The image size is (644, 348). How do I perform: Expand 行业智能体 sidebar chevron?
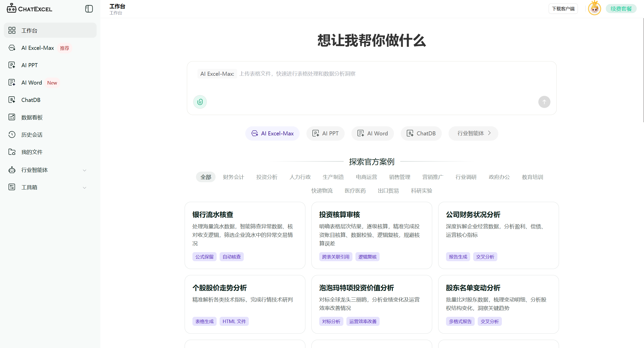coord(85,170)
